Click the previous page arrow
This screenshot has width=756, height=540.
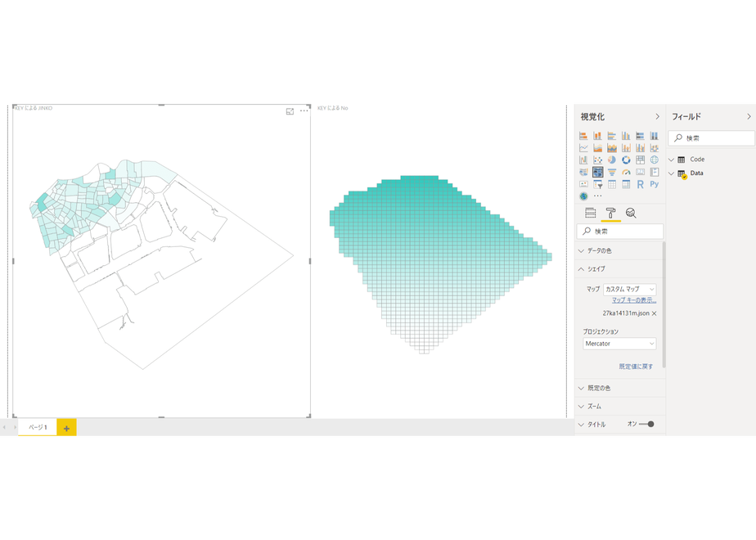tap(4, 428)
